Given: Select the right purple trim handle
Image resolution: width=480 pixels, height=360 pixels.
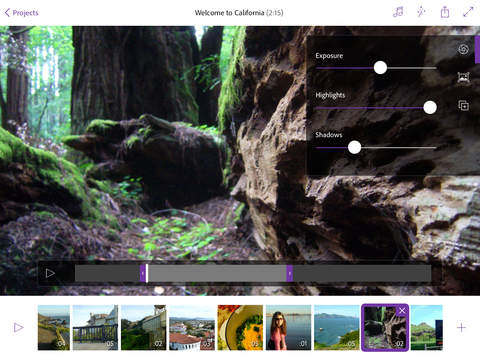Looking at the screenshot, I should point(290,273).
